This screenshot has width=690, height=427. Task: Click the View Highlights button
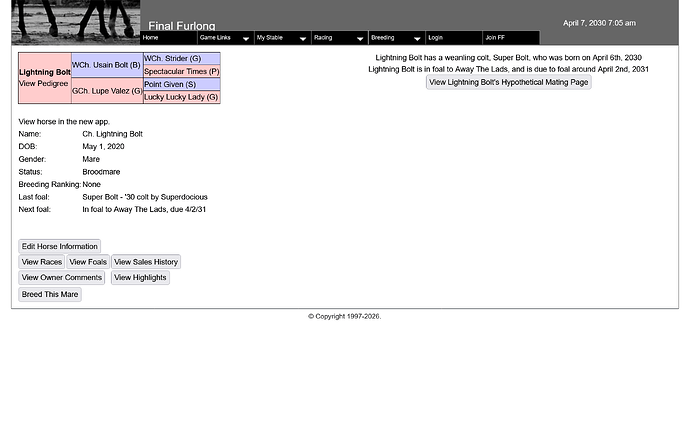click(x=140, y=278)
